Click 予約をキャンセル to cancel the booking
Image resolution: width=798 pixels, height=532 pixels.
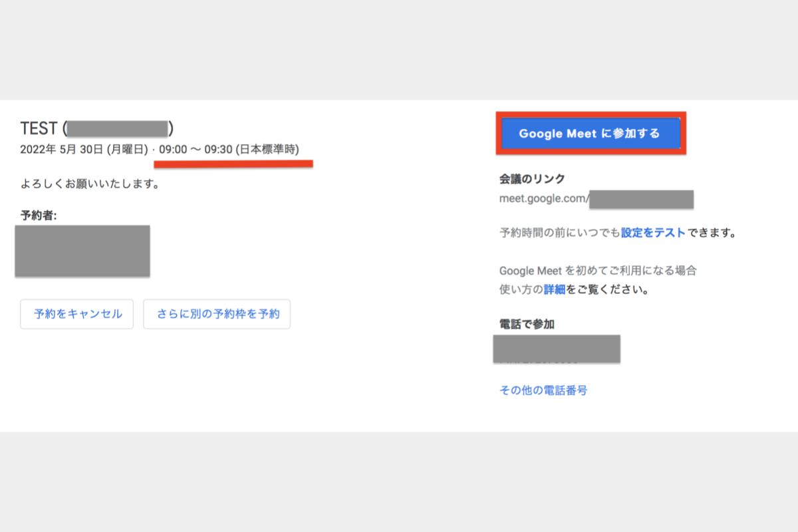pyautogui.click(x=77, y=314)
